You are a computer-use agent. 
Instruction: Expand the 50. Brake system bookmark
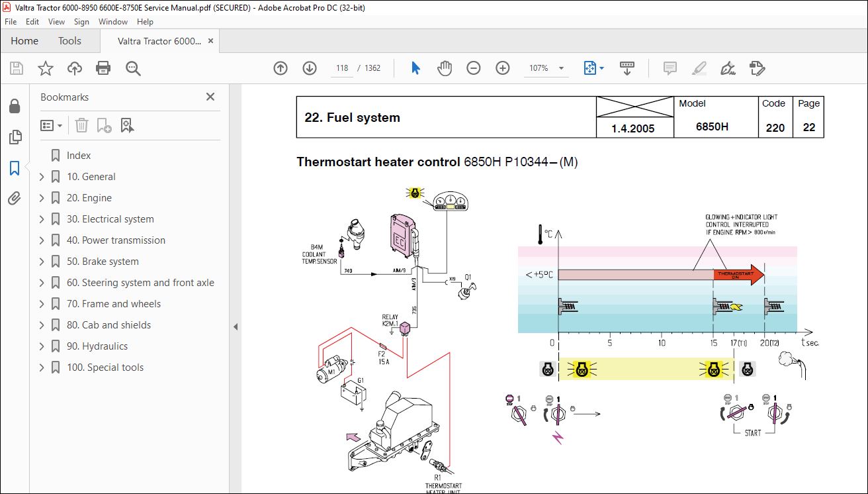[42, 262]
